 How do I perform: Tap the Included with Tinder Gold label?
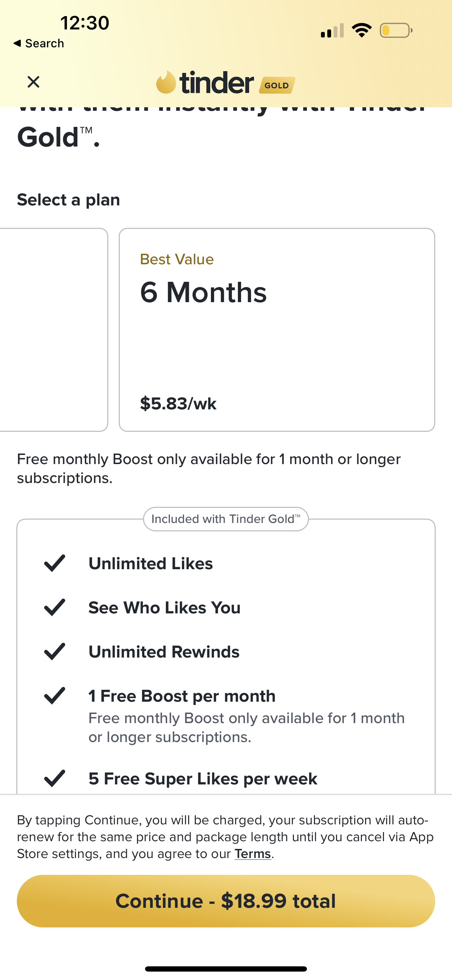(226, 519)
